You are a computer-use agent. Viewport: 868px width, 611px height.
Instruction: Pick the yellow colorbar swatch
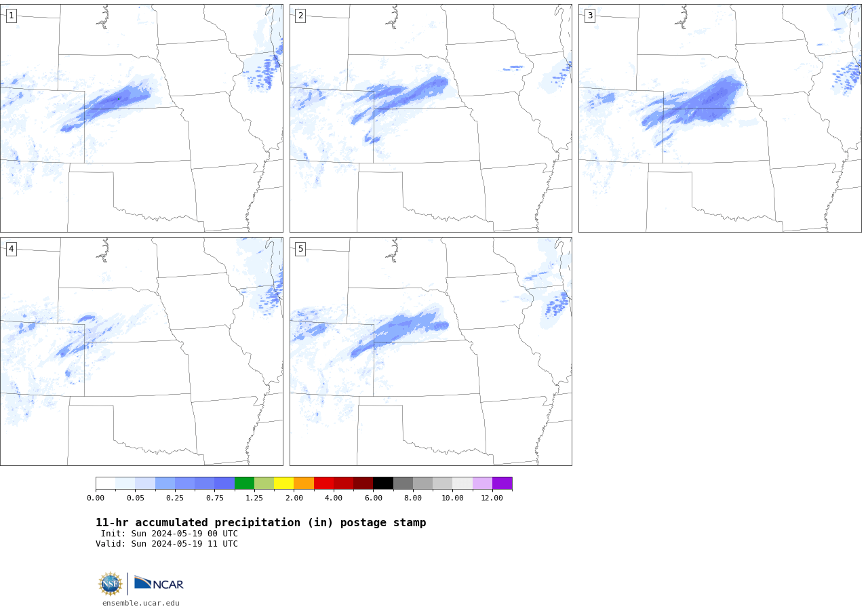point(283,483)
